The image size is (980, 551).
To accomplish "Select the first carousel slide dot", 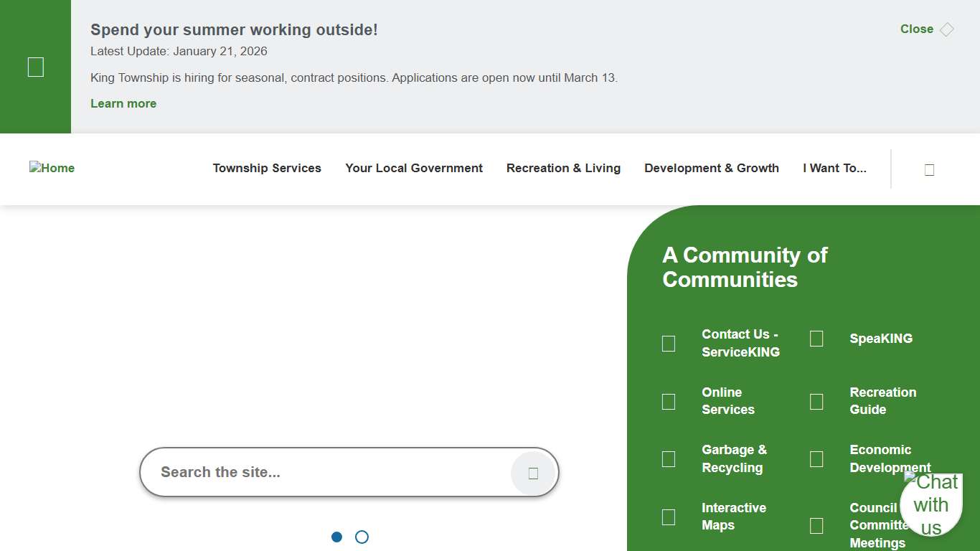I will tap(337, 537).
